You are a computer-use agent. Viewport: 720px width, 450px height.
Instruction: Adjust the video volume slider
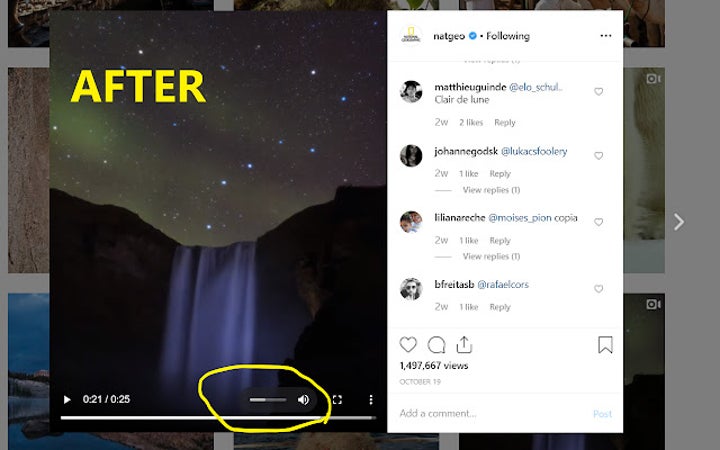[268, 400]
